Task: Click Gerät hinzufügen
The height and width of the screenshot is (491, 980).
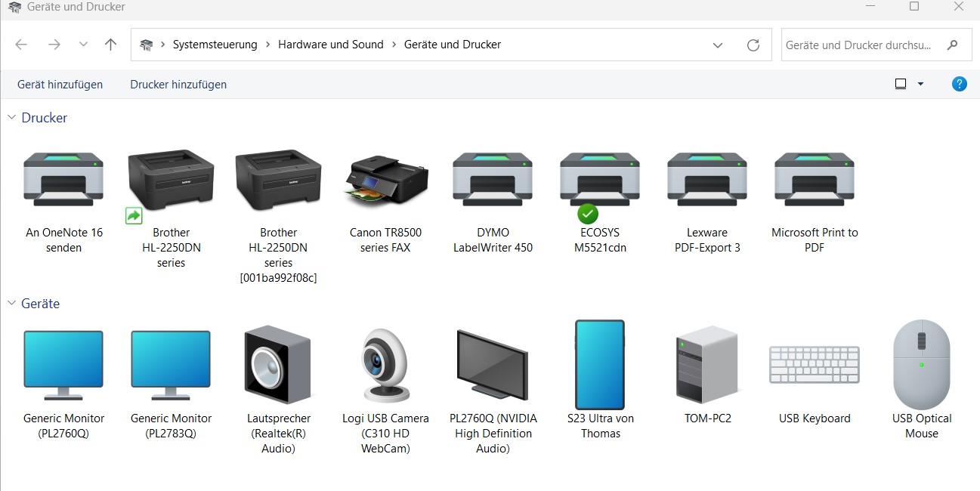Action: pos(60,85)
